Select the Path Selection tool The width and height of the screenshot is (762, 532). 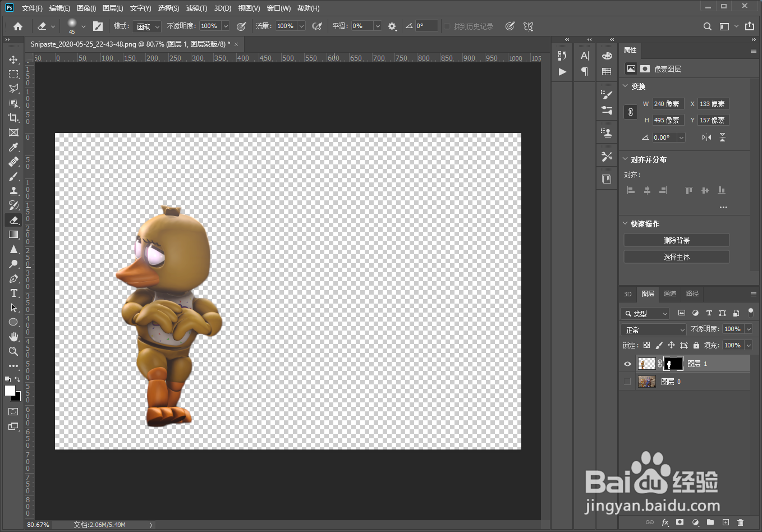click(13, 308)
